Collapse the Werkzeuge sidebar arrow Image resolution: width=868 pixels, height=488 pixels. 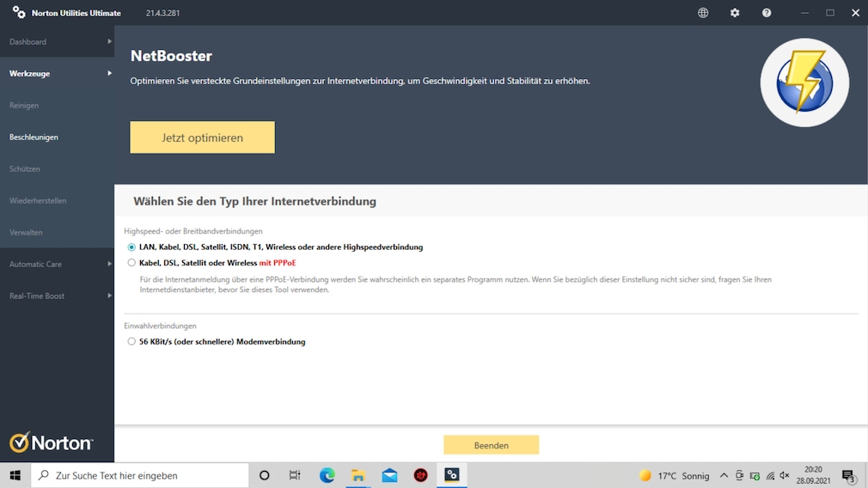(x=109, y=73)
